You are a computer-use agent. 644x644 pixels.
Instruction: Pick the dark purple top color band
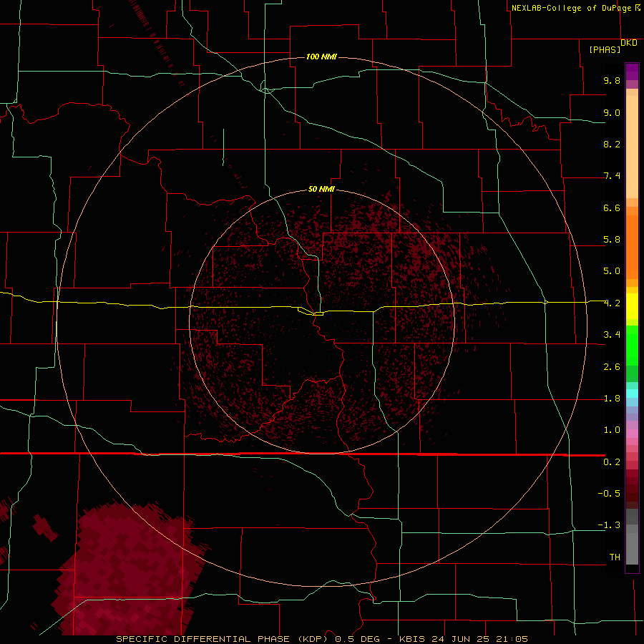[632, 72]
